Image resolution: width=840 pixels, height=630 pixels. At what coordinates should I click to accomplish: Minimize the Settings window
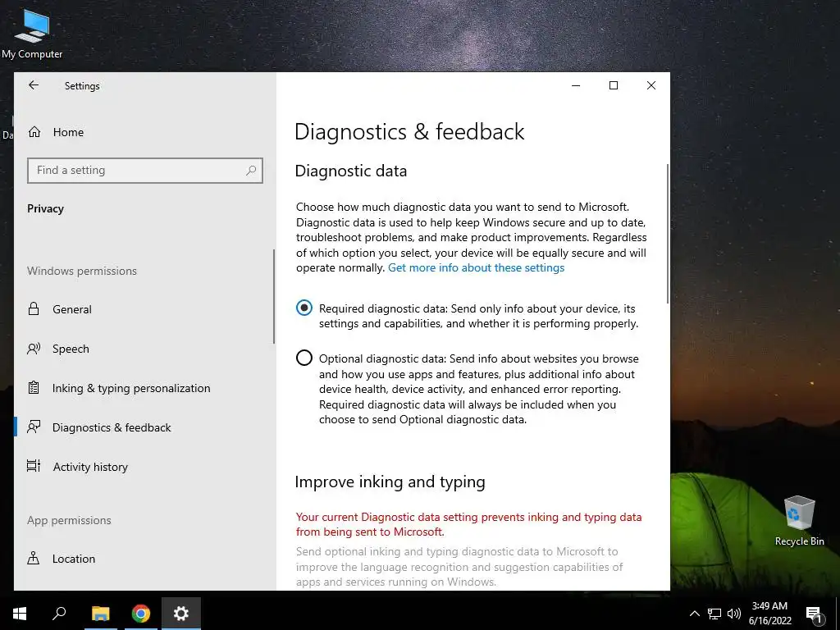576,85
